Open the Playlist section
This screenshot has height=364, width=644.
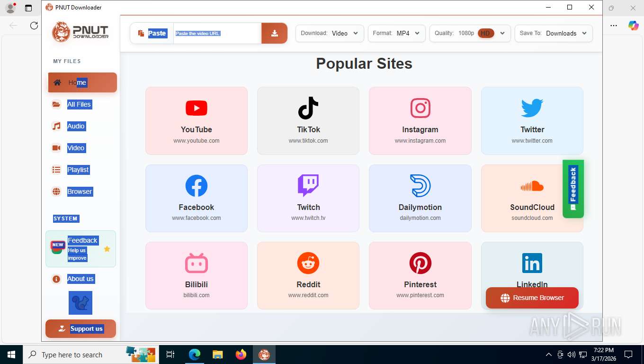click(x=78, y=170)
